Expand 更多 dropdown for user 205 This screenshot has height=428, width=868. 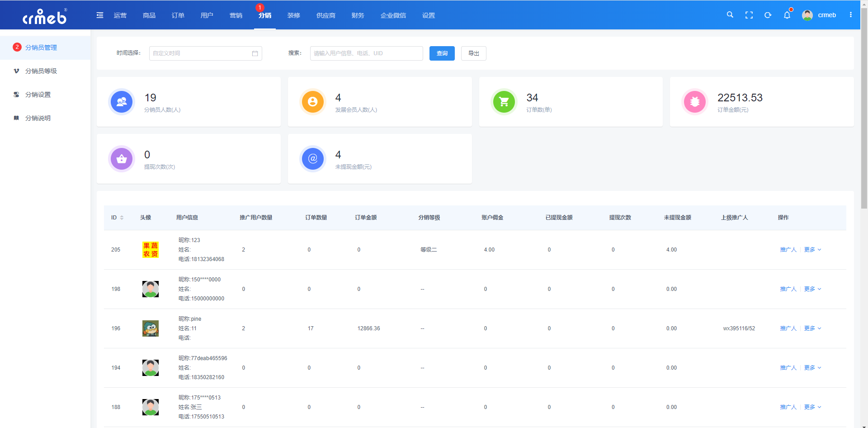coord(812,250)
